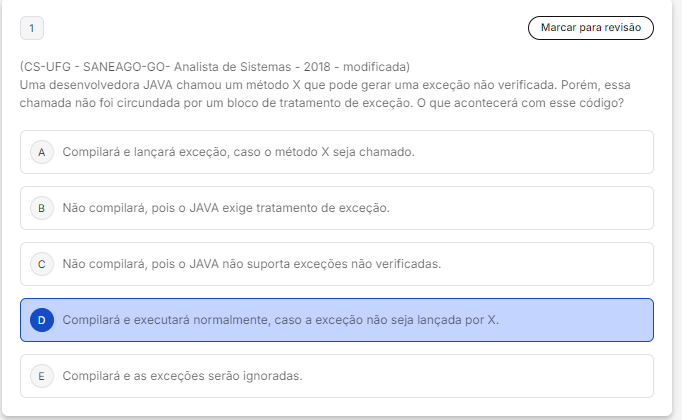Click the CS-UFG SANEAGO-GO source line
This screenshot has width=682, height=420.
(214, 67)
